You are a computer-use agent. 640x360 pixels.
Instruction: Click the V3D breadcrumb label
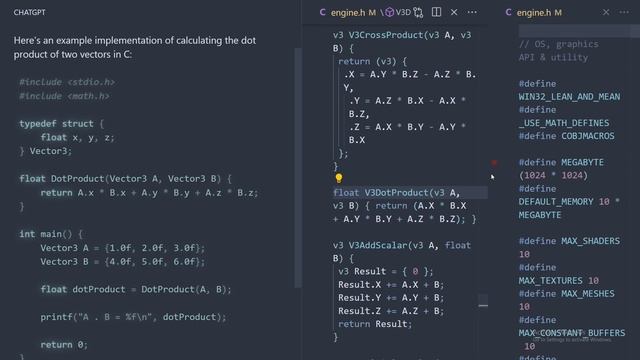coord(403,13)
